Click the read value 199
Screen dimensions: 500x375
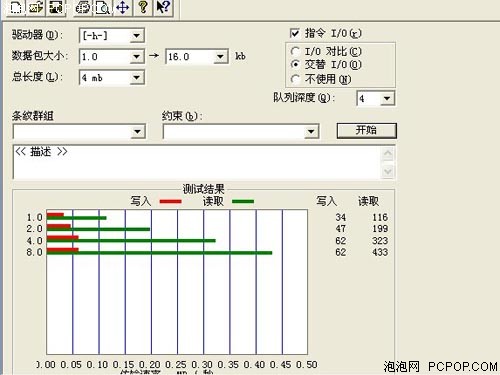pyautogui.click(x=380, y=229)
